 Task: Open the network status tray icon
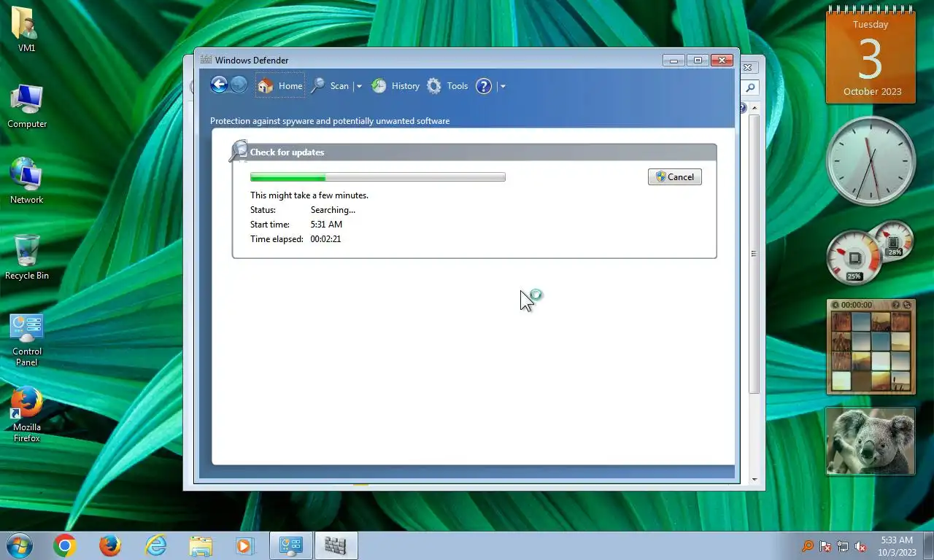point(843,546)
